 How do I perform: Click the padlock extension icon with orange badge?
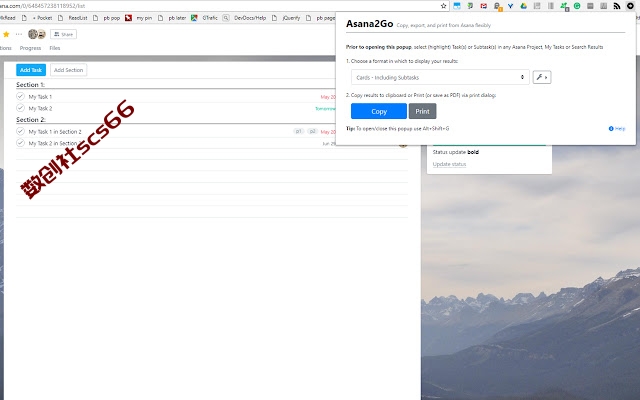[498, 6]
